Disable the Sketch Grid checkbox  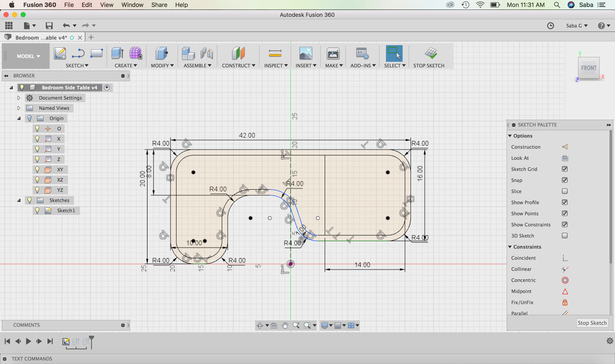pyautogui.click(x=565, y=169)
